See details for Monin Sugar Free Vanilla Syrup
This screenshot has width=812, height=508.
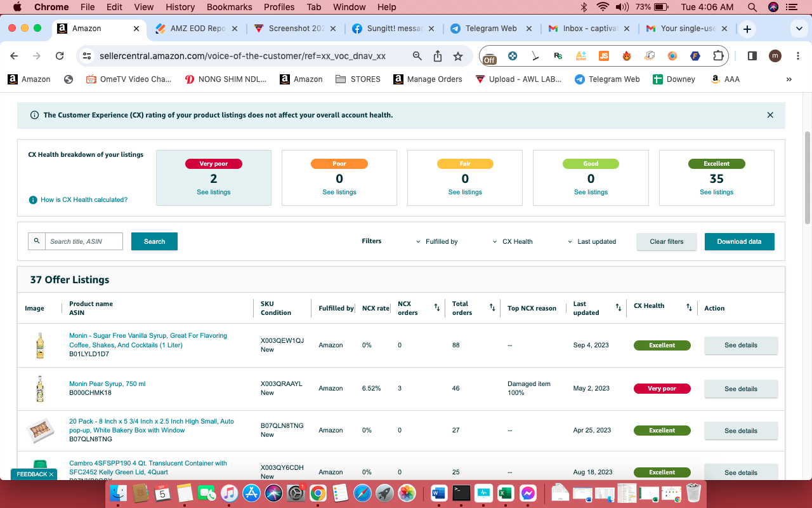click(741, 345)
